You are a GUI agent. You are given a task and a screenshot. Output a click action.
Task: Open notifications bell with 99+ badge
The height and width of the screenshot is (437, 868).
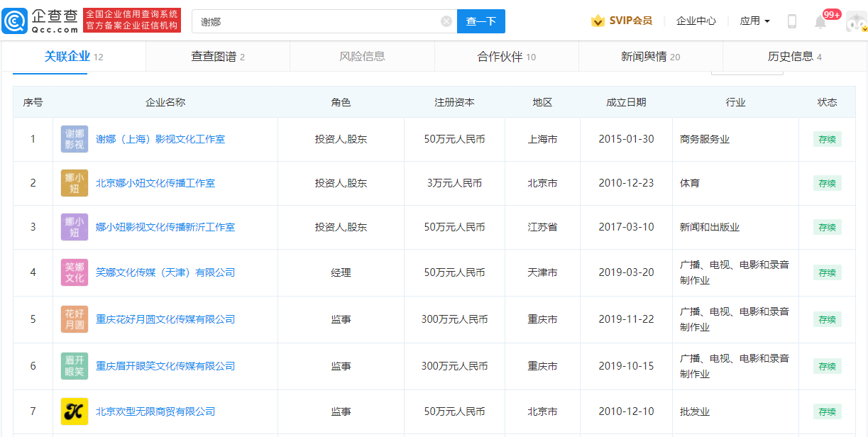(820, 22)
